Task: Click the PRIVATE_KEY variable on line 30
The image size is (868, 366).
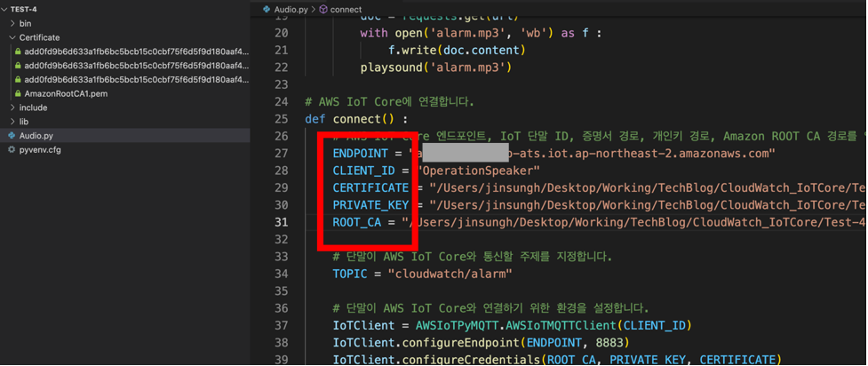Action: (370, 205)
